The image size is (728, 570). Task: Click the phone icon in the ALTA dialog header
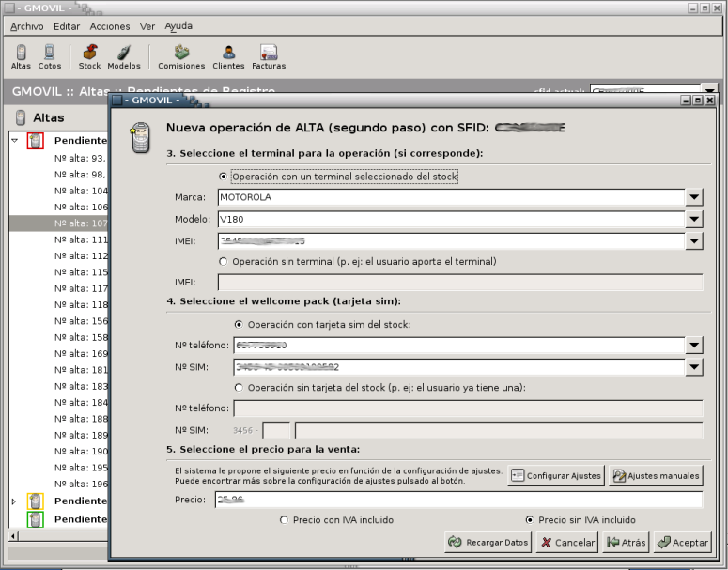pos(140,138)
